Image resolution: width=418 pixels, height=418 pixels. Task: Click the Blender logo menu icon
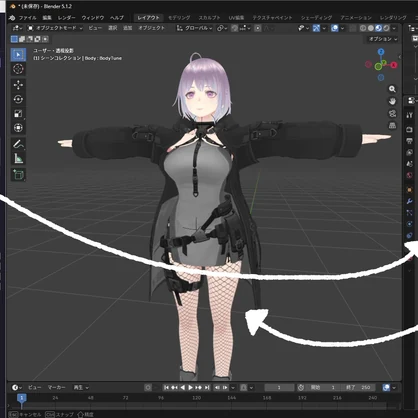pyautogui.click(x=12, y=18)
